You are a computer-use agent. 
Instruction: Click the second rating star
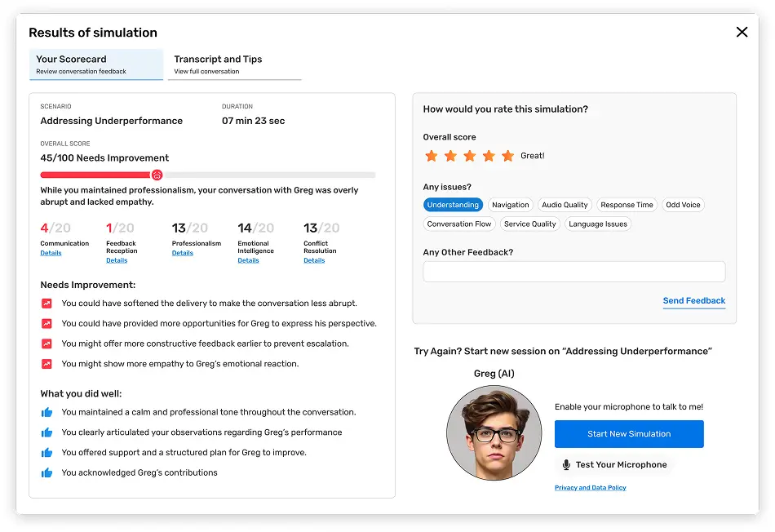(x=450, y=156)
